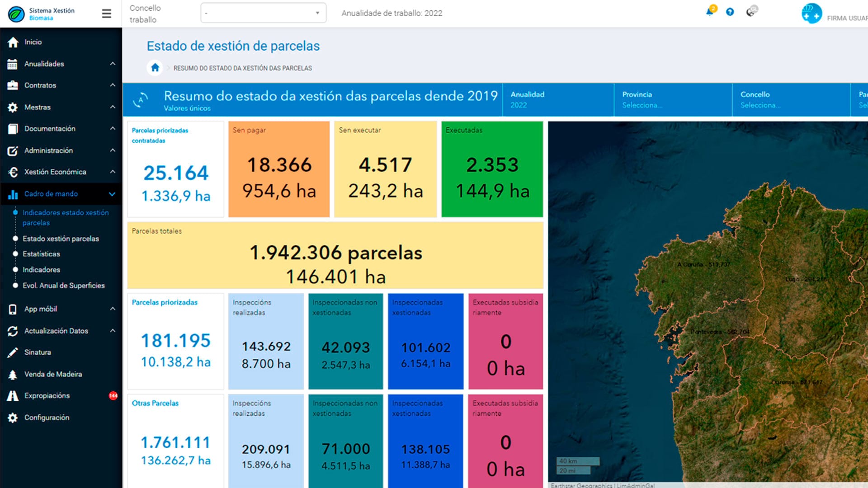Collapse the Cadro de mando section
Image resolution: width=868 pixels, height=488 pixels.
pyautogui.click(x=112, y=194)
